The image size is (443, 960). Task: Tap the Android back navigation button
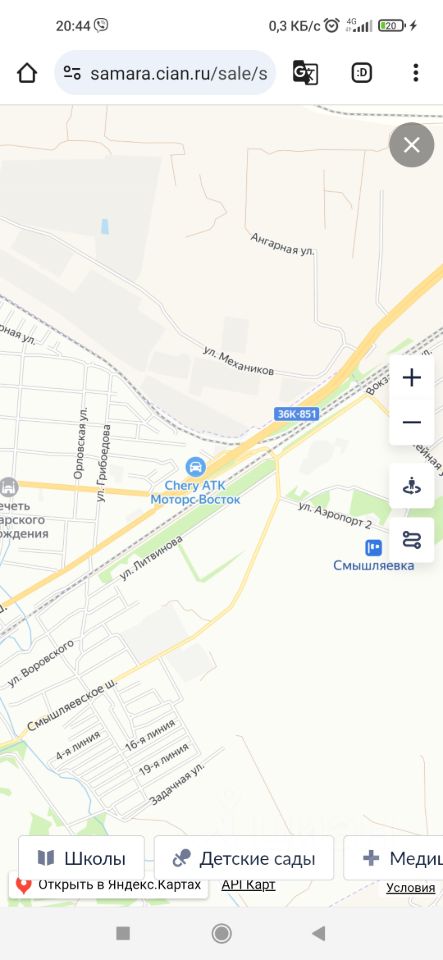319,934
